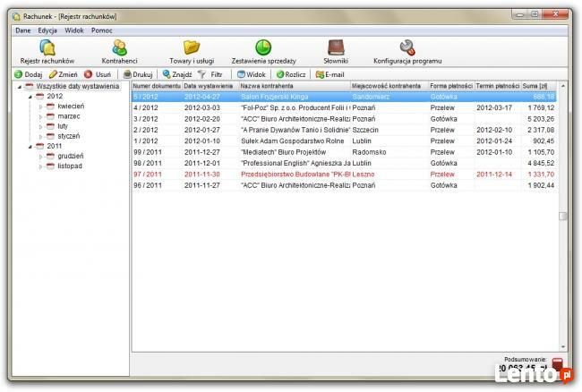
Task: Open Konfiguracja programu settings
Action: (407, 52)
